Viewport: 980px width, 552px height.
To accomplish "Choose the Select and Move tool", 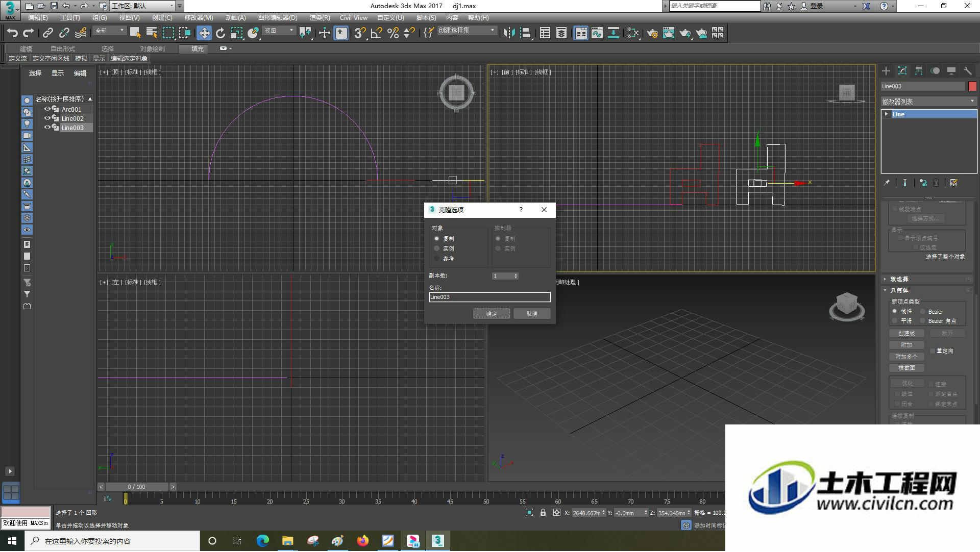I will tap(204, 33).
